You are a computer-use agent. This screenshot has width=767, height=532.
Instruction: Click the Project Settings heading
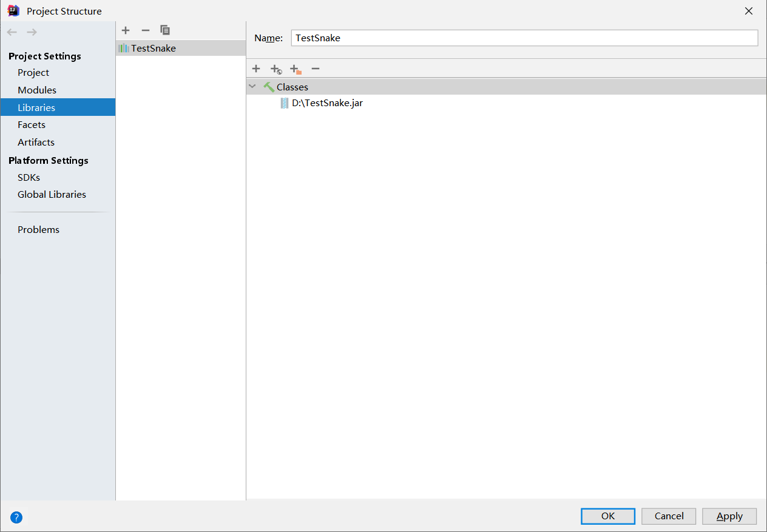pyautogui.click(x=45, y=56)
